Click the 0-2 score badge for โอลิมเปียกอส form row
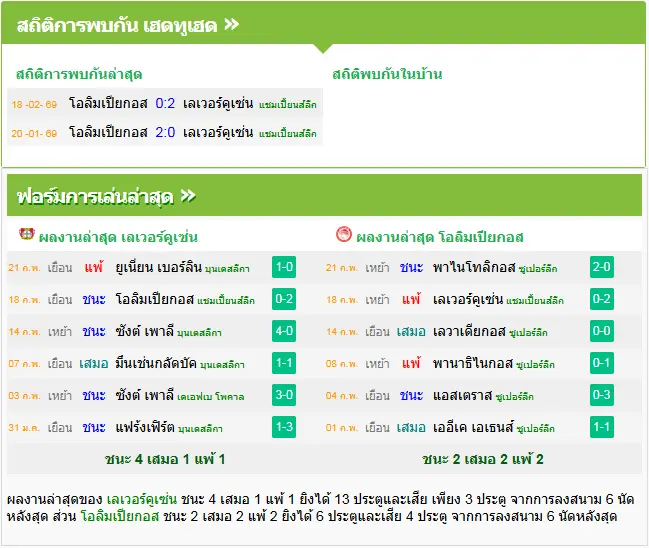The width and height of the screenshot is (649, 548). (284, 299)
